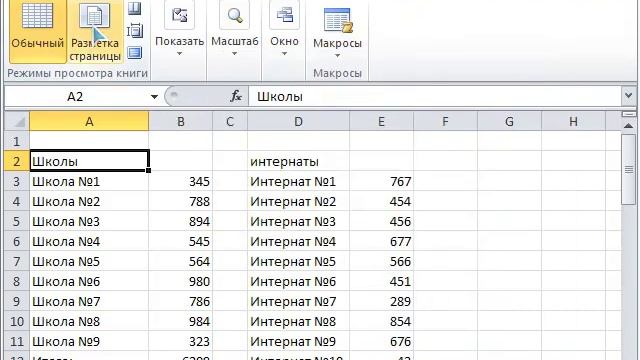Open the Name Box dropdown arrow
Screen dimensions: 640x360
tap(154, 97)
